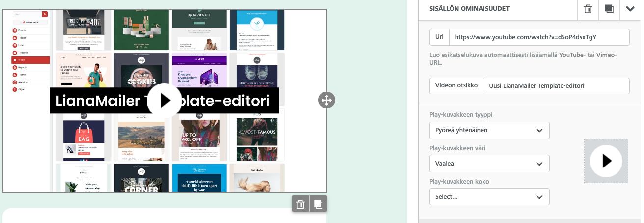Click the duplicate icon in the properties panel header
The image size is (644, 223).
[x=609, y=9]
